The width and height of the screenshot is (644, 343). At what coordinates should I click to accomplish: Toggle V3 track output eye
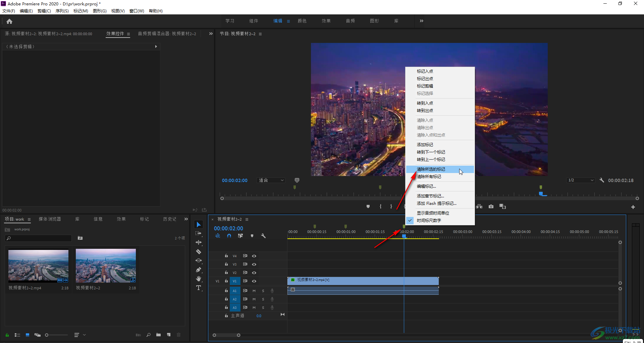coord(254,264)
